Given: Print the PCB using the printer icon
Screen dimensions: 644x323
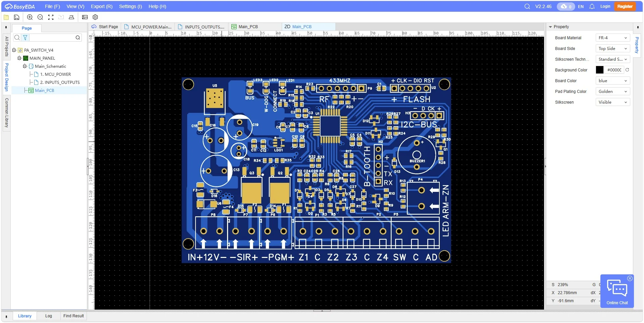Looking at the screenshot, I should coord(71,17).
